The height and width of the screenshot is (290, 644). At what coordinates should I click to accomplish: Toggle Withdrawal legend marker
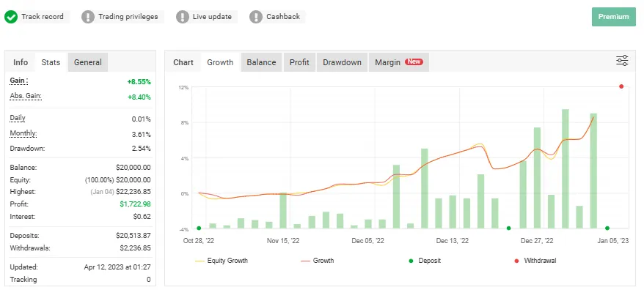pos(535,261)
